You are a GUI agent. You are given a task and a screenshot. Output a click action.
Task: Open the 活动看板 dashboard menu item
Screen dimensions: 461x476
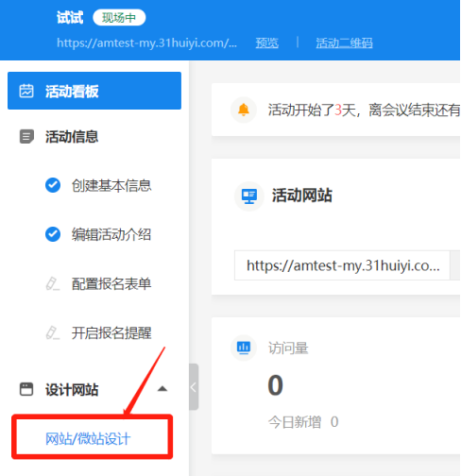[x=94, y=91]
